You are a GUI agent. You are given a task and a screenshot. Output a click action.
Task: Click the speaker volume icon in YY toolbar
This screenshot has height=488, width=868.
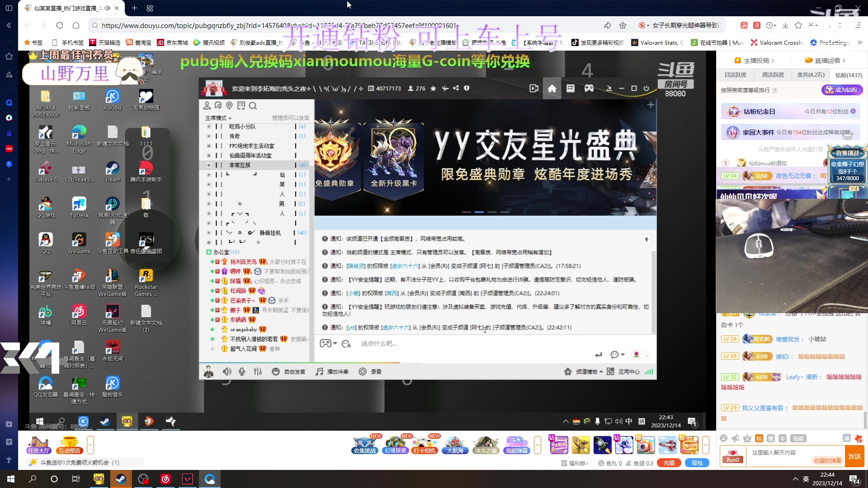pos(226,372)
